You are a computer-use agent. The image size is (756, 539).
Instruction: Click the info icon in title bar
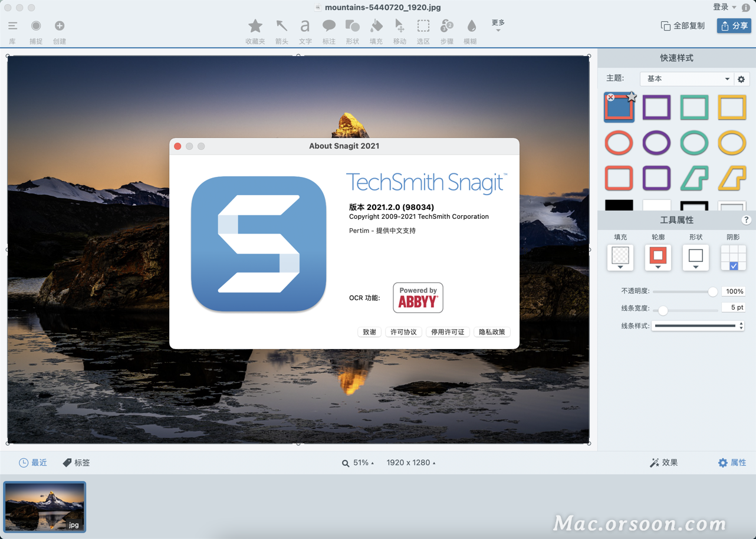(x=745, y=8)
